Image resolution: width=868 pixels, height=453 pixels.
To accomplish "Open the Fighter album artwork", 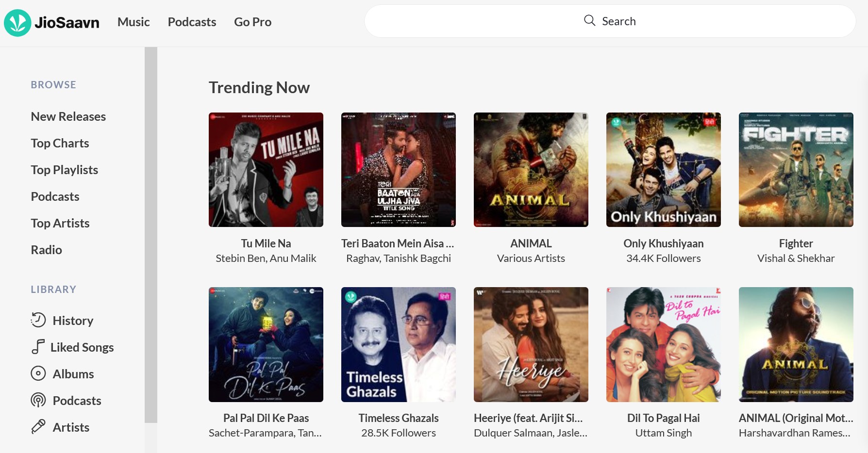I will click(x=796, y=170).
